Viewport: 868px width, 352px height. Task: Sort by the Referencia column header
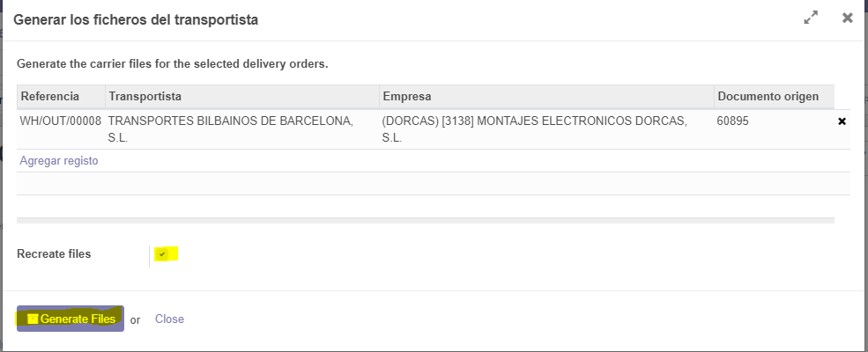coord(50,96)
